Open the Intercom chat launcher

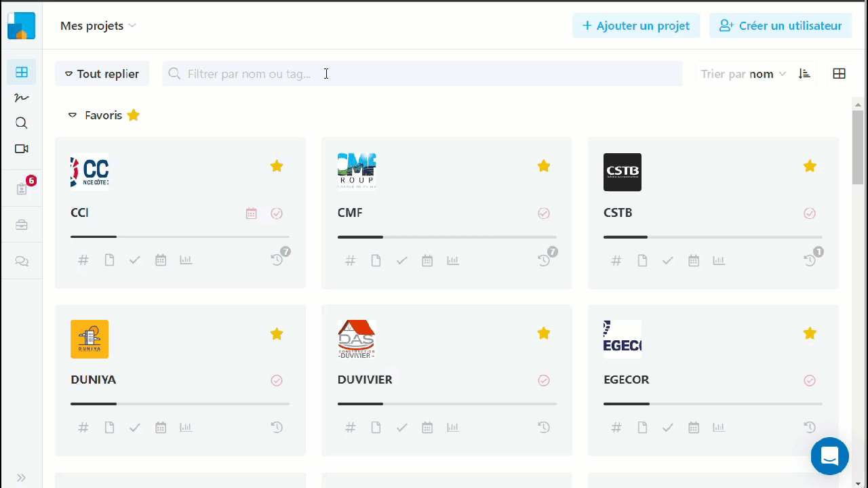pyautogui.click(x=830, y=456)
